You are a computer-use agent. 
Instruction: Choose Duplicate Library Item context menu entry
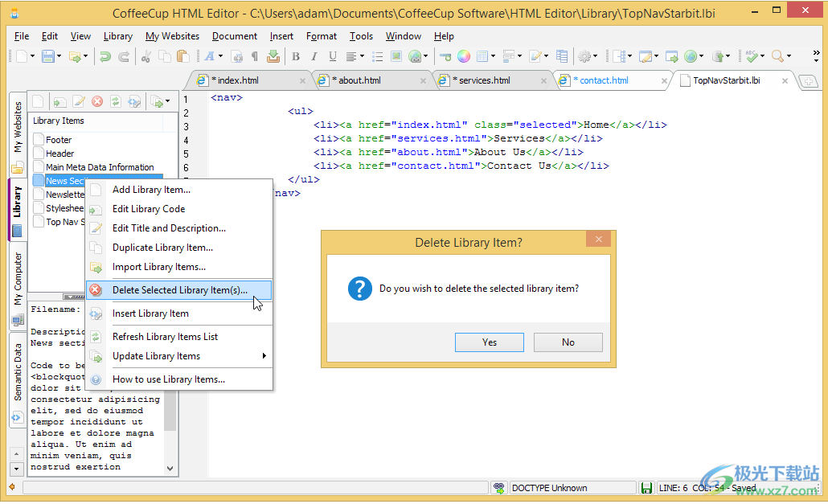(x=162, y=248)
